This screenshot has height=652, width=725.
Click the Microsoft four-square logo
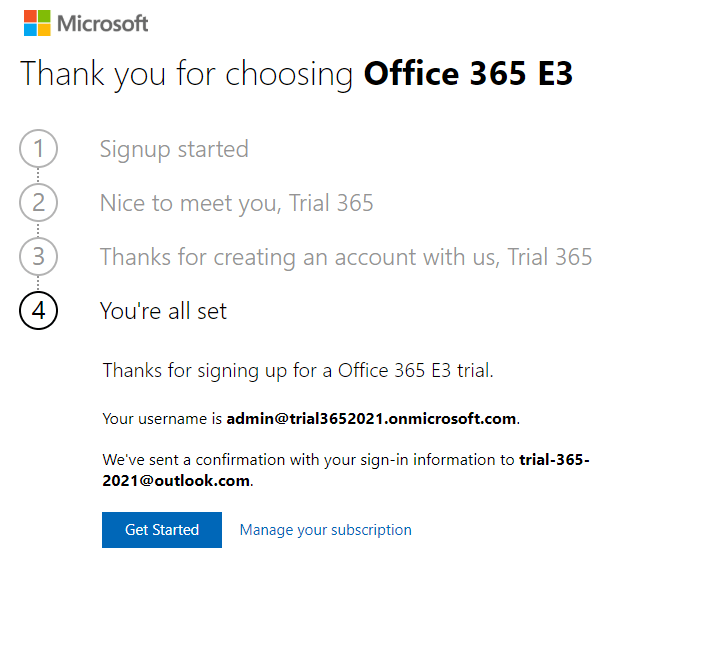37,23
